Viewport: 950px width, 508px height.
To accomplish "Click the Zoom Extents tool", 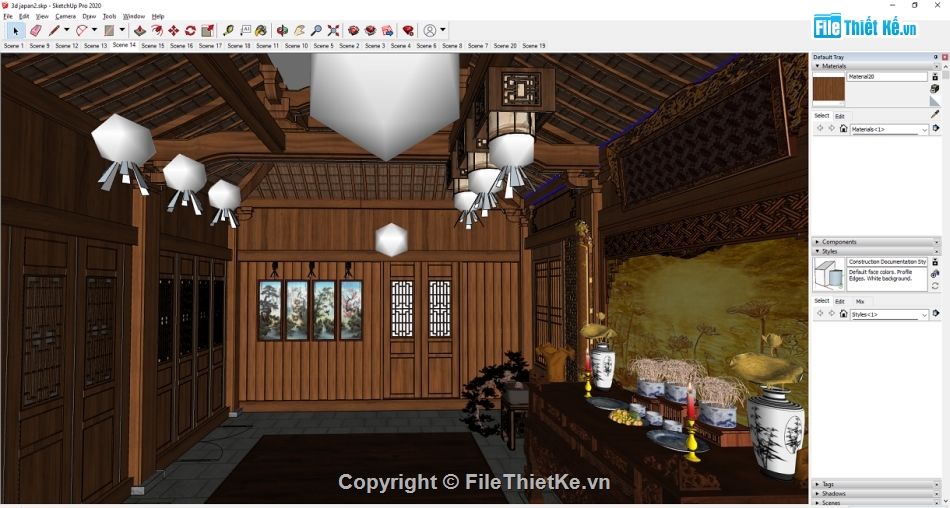I will click(333, 30).
